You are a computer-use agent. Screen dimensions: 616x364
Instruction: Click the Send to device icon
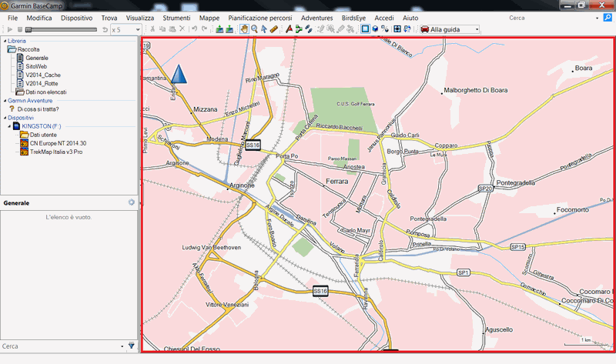pos(219,29)
